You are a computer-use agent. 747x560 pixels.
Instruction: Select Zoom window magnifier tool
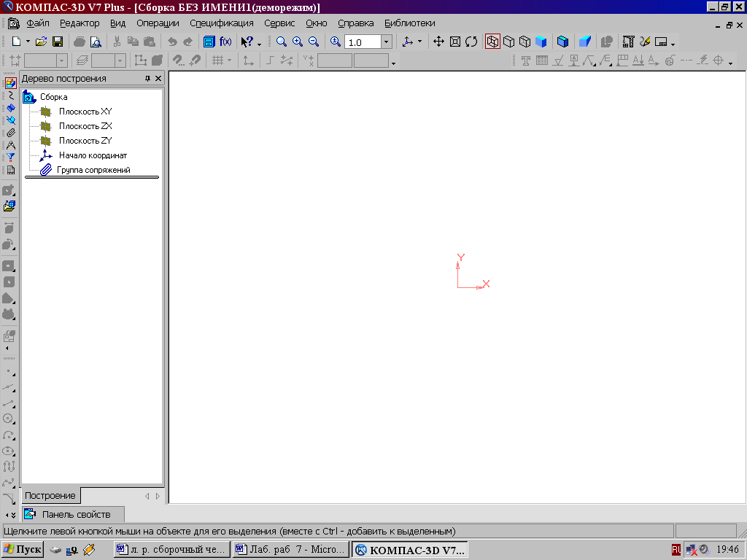click(x=282, y=42)
